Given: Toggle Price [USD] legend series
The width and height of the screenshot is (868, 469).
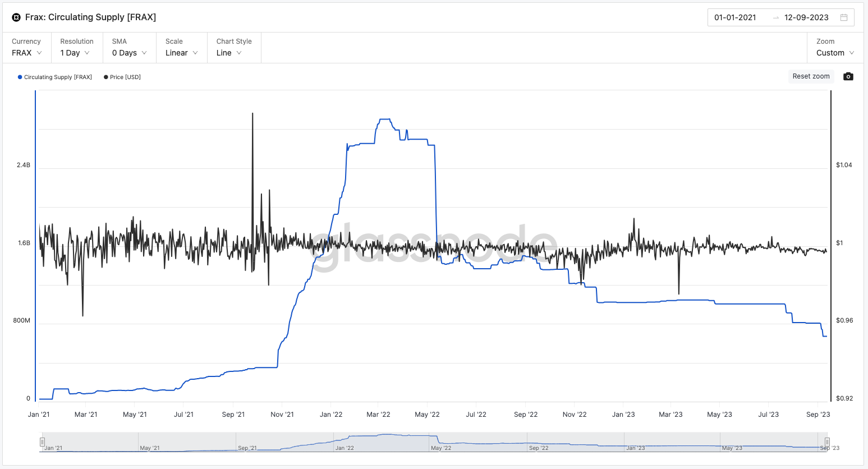Looking at the screenshot, I should (x=122, y=77).
